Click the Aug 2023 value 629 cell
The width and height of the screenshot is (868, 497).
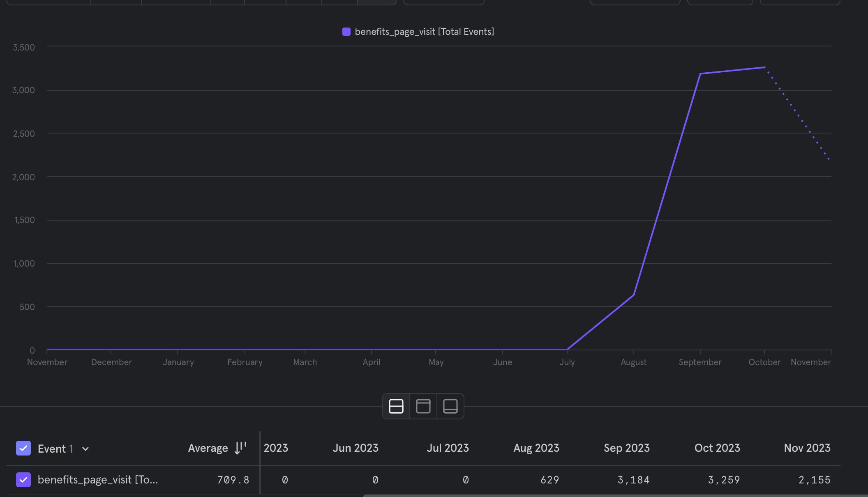(x=549, y=480)
